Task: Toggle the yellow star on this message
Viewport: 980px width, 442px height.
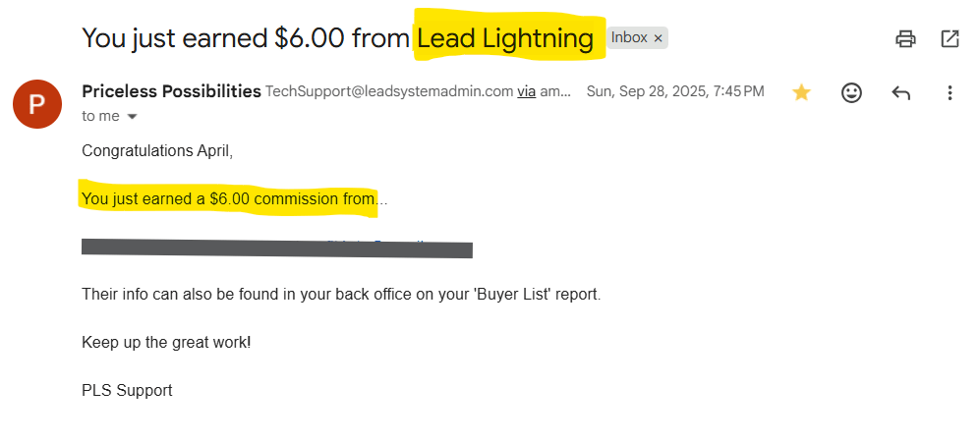Action: (801, 92)
